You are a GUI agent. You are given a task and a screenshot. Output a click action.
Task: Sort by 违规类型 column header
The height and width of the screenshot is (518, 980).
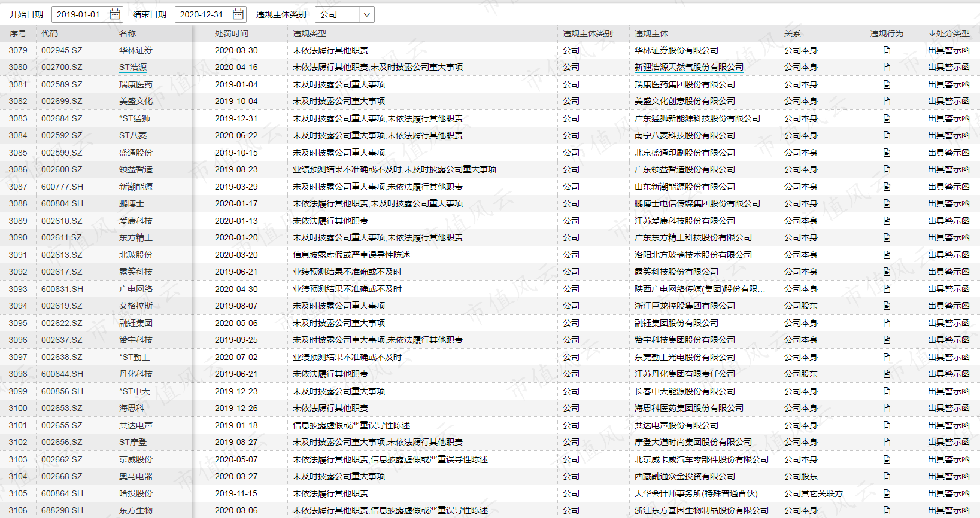pos(310,33)
